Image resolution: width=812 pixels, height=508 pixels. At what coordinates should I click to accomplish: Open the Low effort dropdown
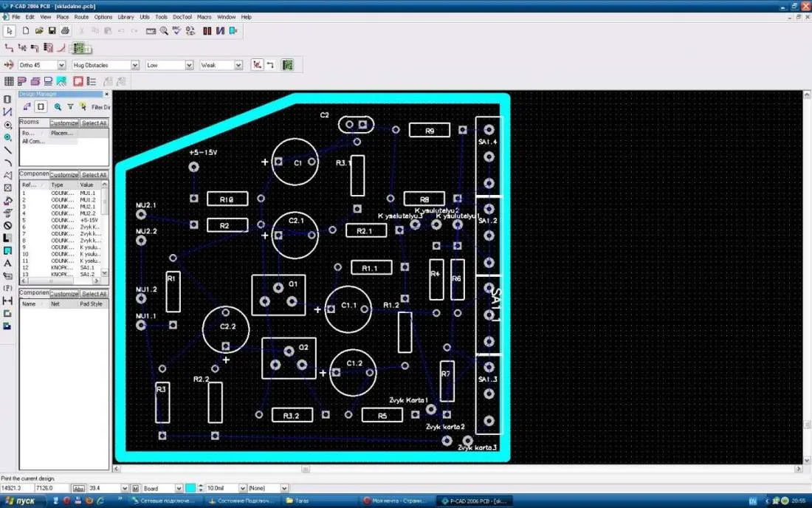tap(189, 65)
